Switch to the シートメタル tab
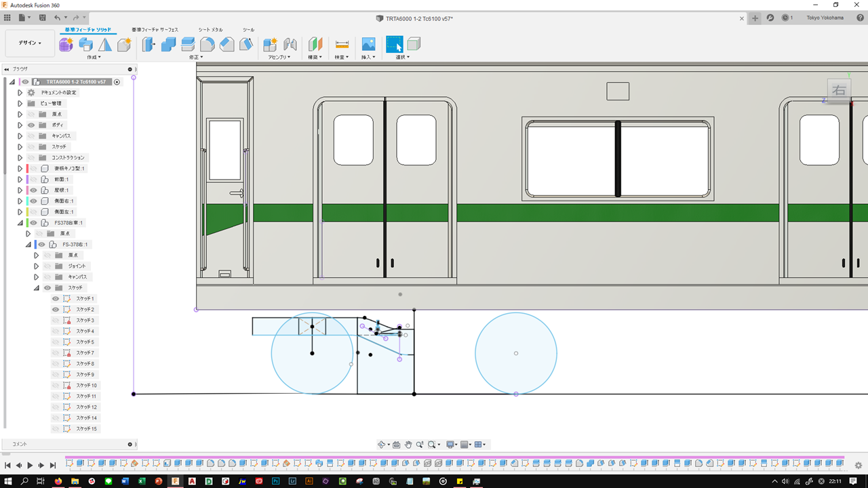Viewport: 868px width, 488px height. [210, 30]
